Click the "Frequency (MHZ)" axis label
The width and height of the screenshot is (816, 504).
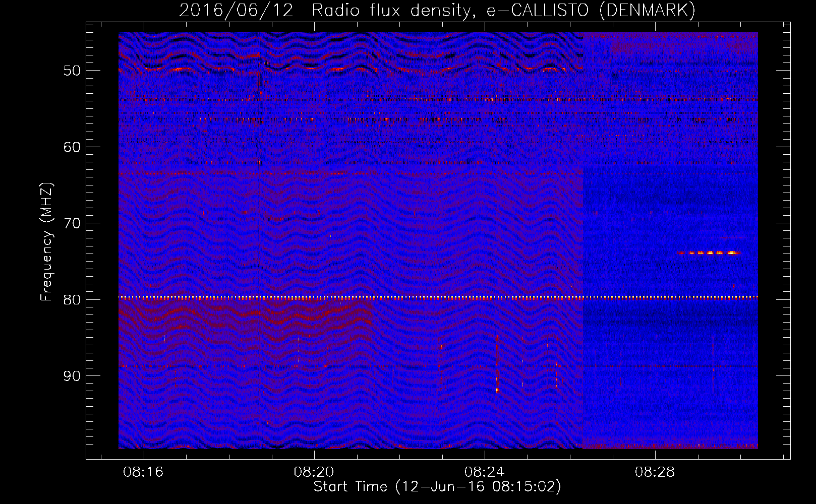tap(46, 242)
